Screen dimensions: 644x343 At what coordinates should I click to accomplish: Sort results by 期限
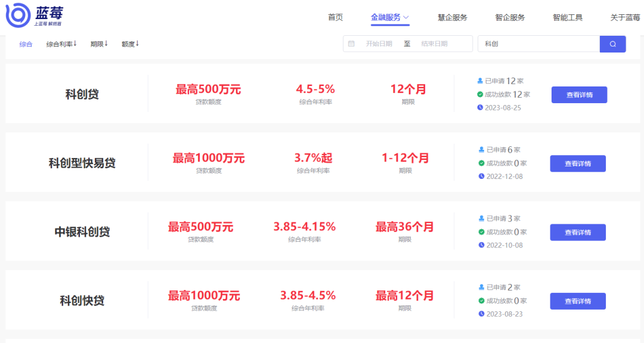[99, 44]
